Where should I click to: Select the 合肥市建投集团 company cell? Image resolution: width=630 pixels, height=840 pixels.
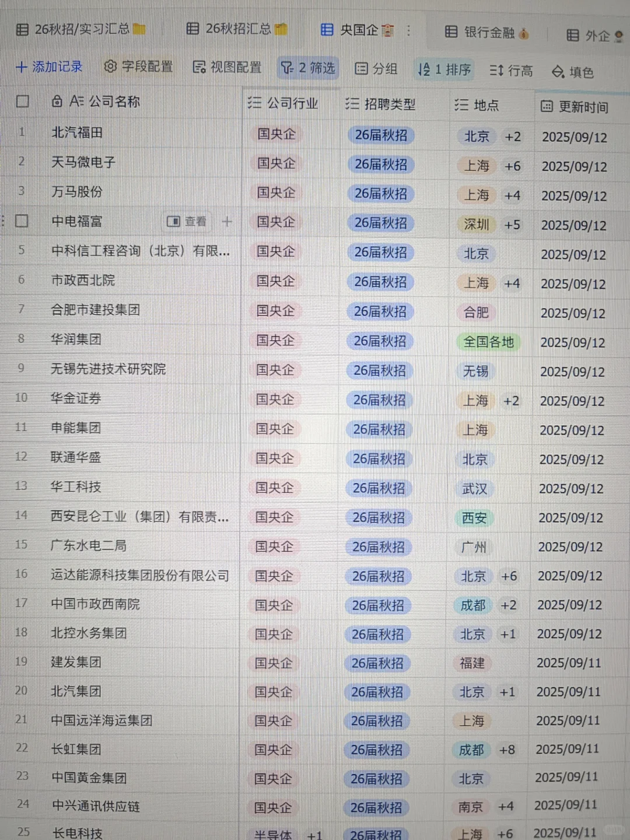[x=96, y=310]
